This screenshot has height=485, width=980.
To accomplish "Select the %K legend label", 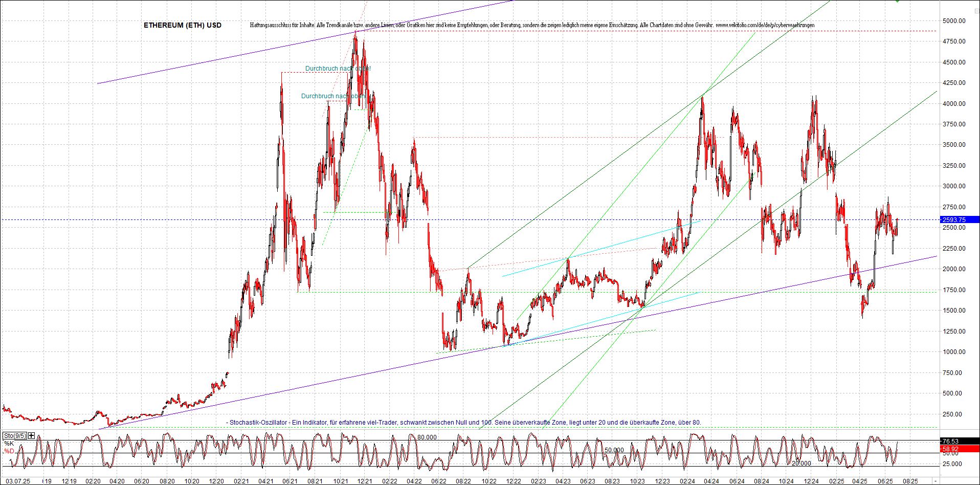I will [9, 444].
